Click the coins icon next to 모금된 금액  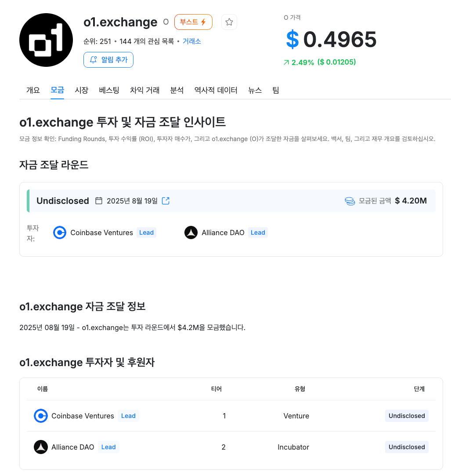pos(350,201)
